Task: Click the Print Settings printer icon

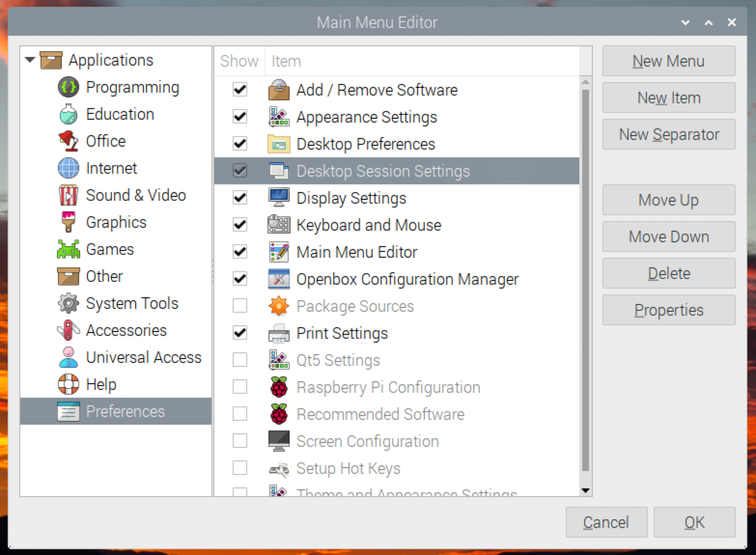Action: pyautogui.click(x=279, y=333)
